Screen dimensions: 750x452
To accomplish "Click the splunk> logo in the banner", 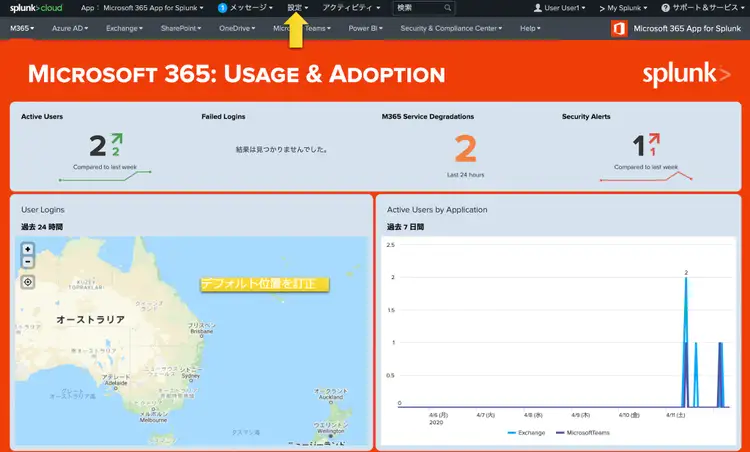I will pos(686,74).
